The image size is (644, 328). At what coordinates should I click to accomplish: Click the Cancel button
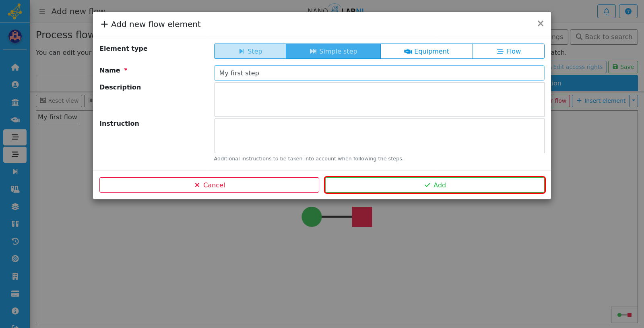209,185
